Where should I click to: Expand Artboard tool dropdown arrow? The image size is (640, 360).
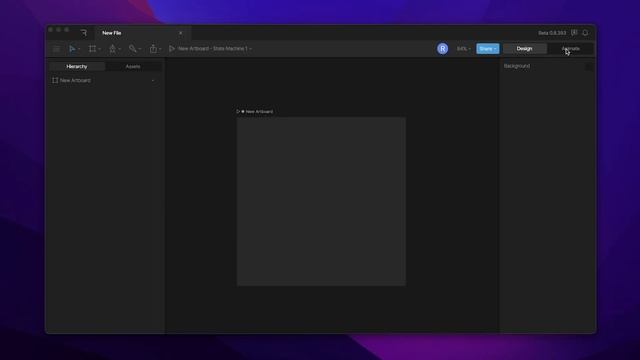pyautogui.click(x=99, y=49)
